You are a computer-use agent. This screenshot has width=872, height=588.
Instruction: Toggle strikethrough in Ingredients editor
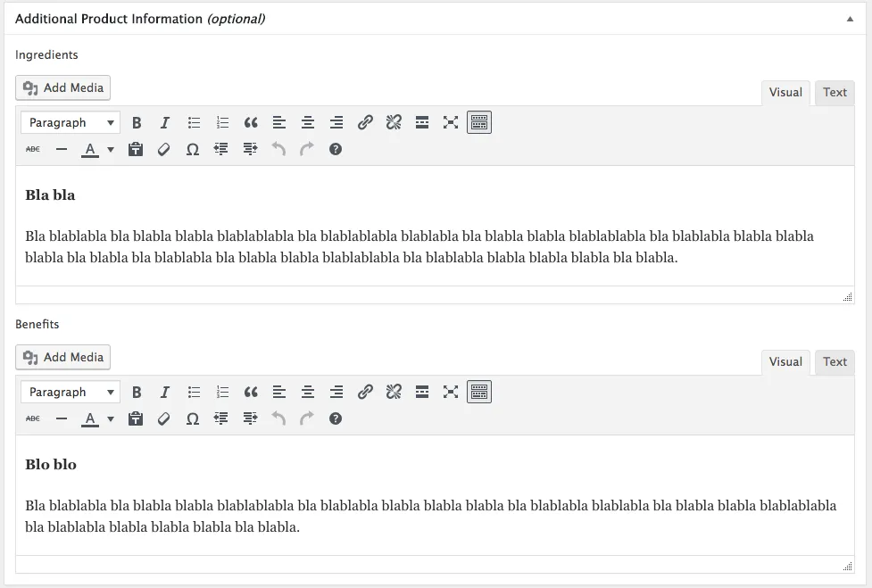click(33, 150)
